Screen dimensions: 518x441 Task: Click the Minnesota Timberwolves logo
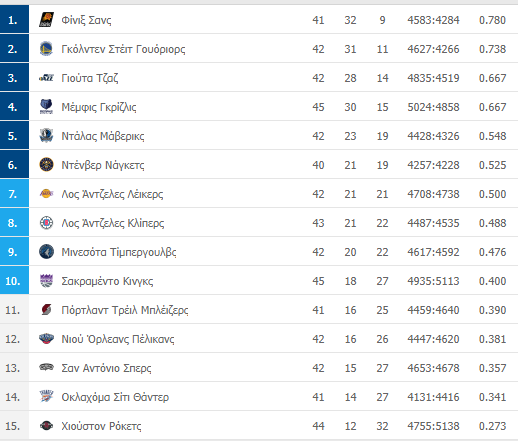[x=46, y=252]
